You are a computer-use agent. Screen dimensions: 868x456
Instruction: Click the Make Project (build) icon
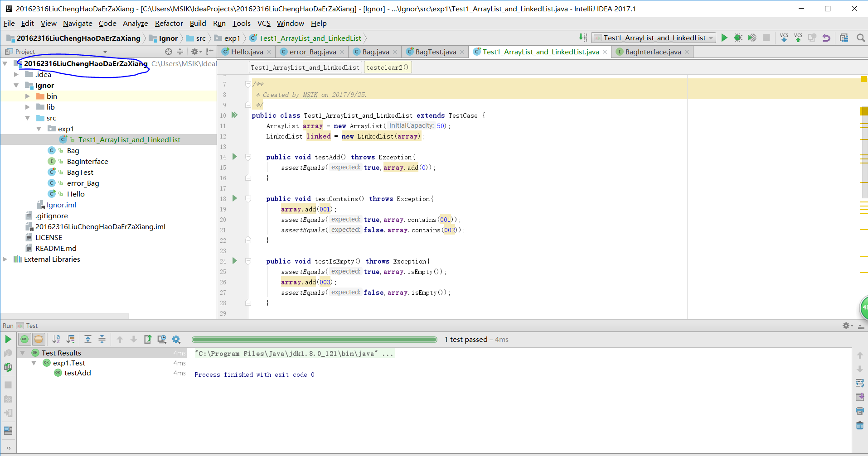coord(583,38)
